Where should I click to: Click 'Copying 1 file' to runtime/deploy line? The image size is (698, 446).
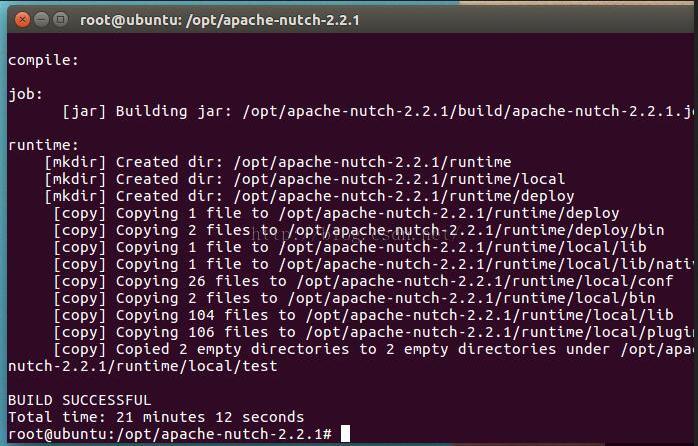(336, 213)
